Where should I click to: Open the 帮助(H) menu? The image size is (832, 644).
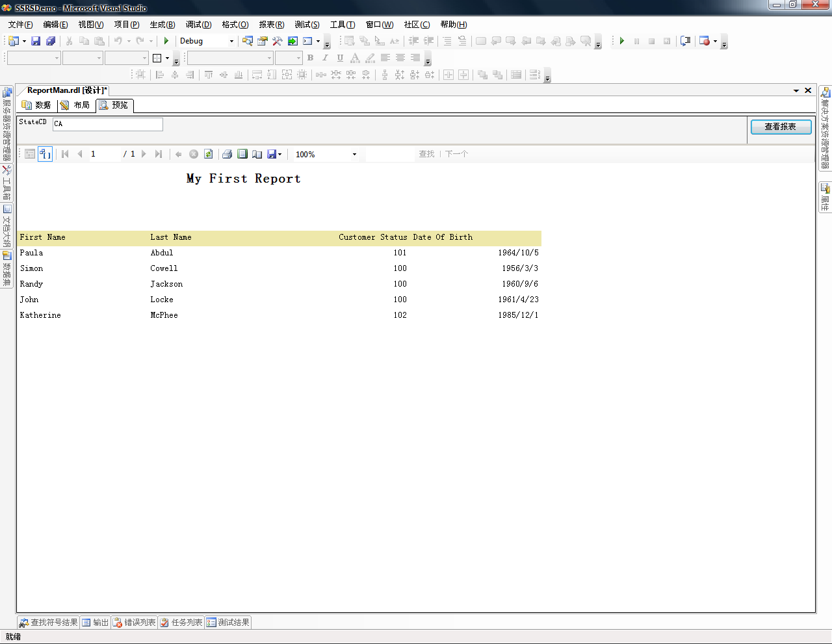click(454, 25)
